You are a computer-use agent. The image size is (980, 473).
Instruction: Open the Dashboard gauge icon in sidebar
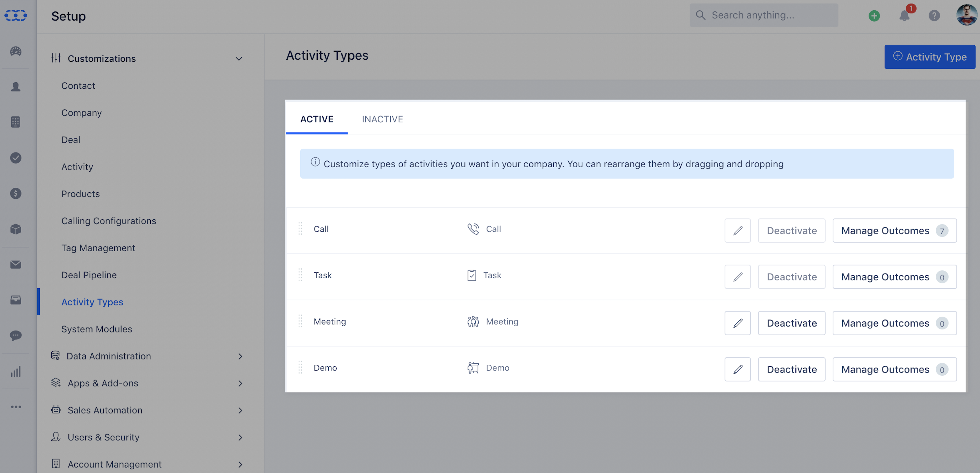[16, 51]
